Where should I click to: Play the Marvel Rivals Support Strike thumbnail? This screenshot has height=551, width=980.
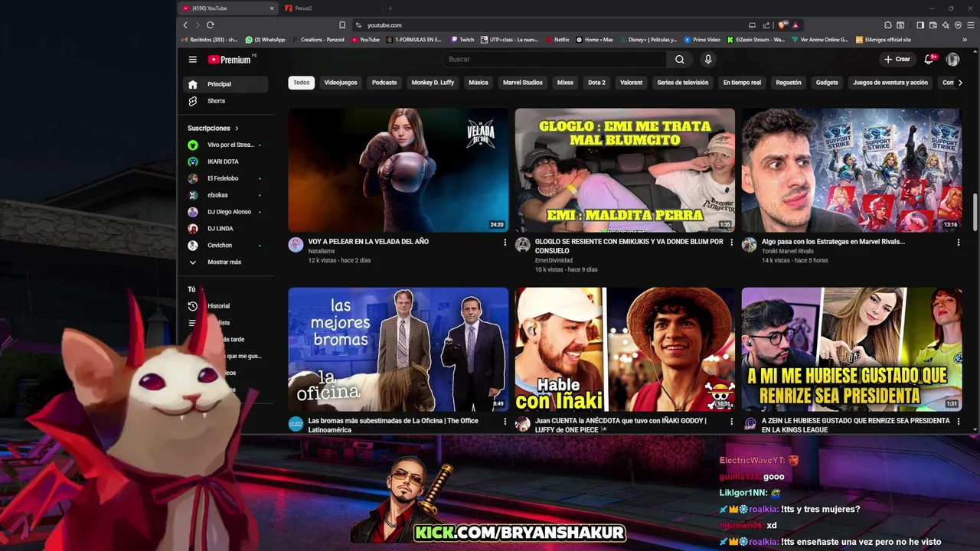tap(851, 170)
